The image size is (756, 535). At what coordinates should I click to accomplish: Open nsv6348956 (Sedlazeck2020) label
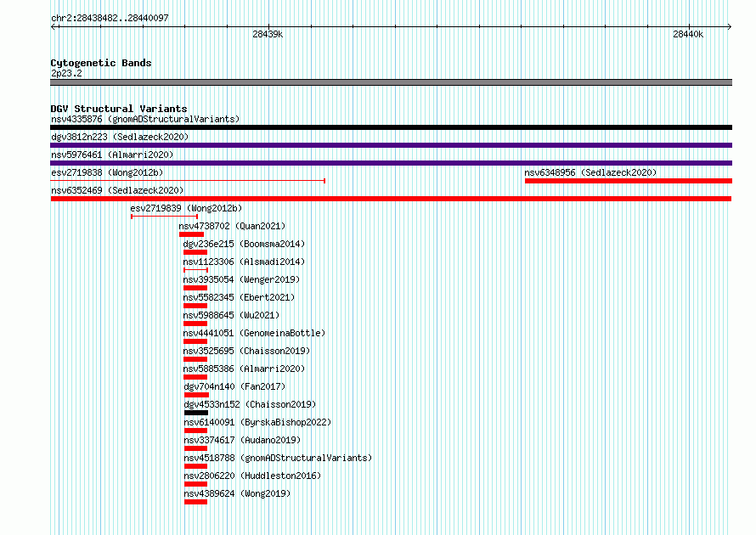coord(590,172)
